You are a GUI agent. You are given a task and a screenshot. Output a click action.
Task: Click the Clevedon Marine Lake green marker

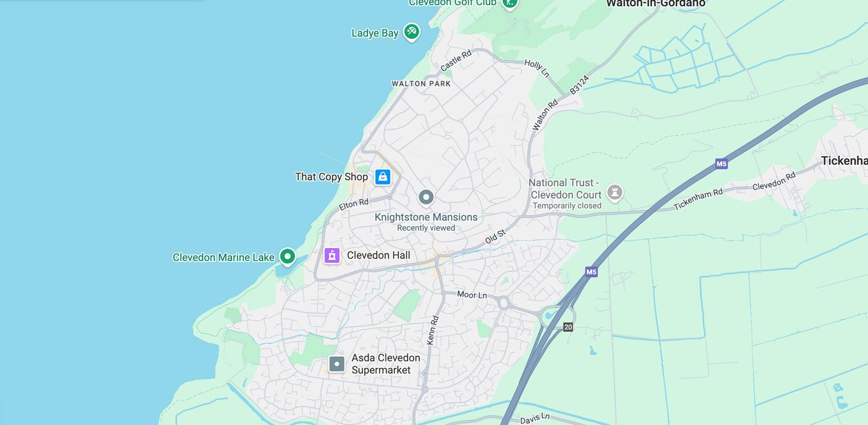[x=287, y=256]
